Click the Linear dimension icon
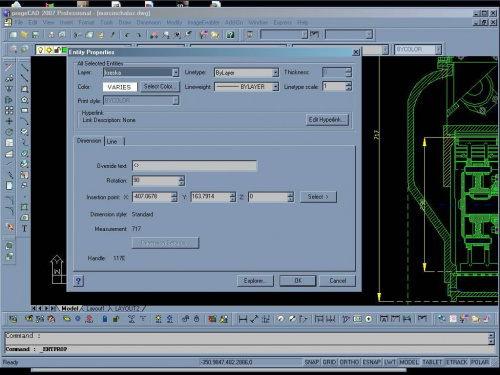 (x=243, y=319)
